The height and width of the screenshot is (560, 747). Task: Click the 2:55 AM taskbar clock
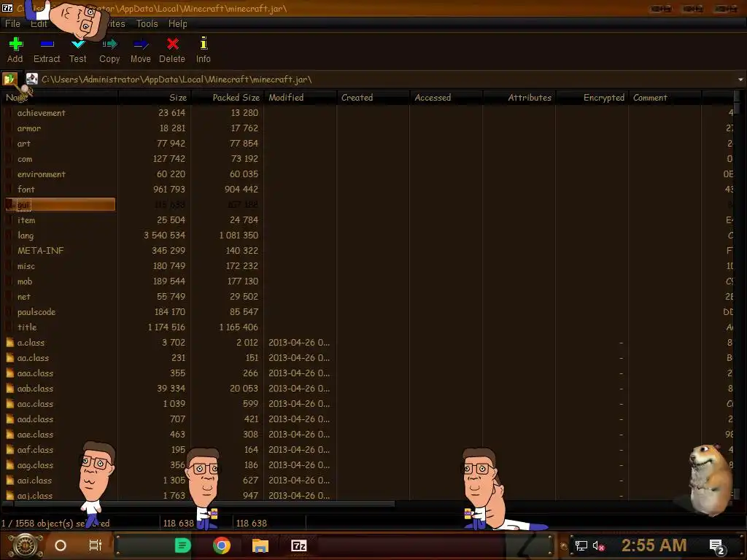pyautogui.click(x=654, y=545)
